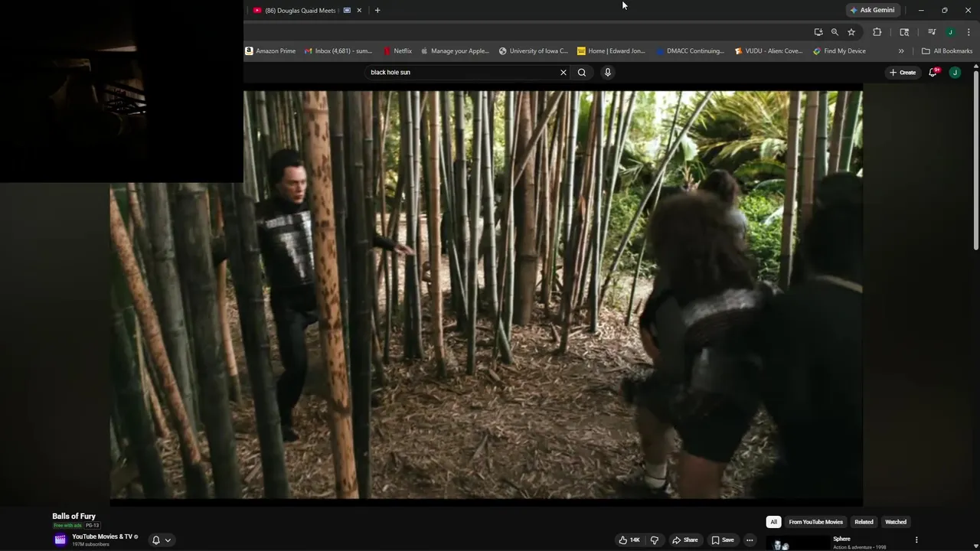Restore down the Chrome window
This screenshot has height=551, width=980.
click(944, 10)
